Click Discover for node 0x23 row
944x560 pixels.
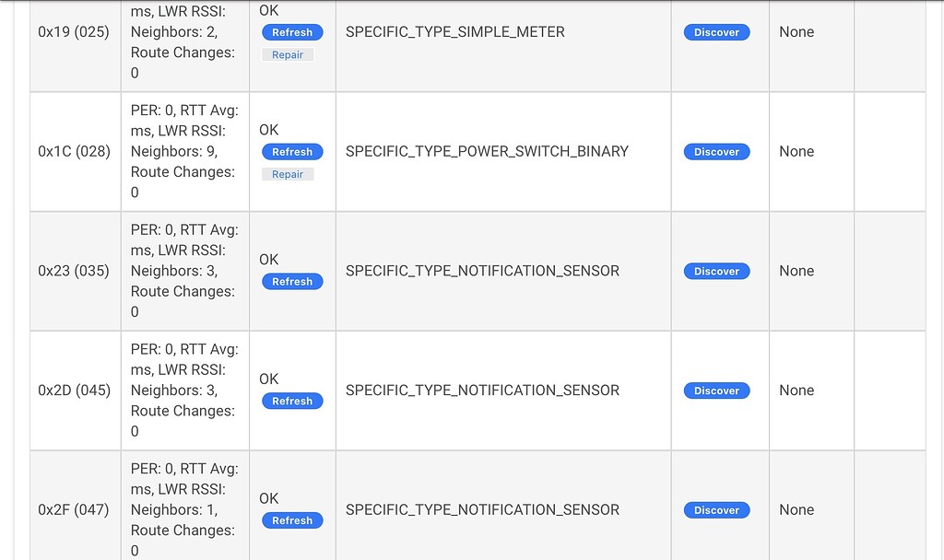click(716, 272)
